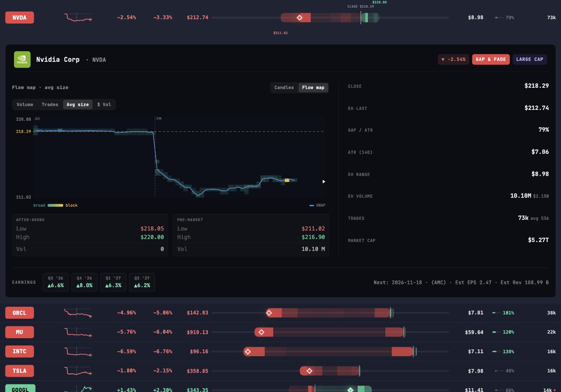Screen dimensions: 561x392
Task: Click the ORCL trades count 38k
Action: coord(551,313)
